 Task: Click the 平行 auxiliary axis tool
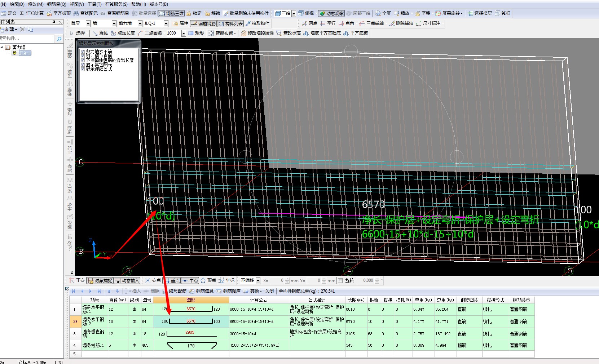[x=328, y=23]
